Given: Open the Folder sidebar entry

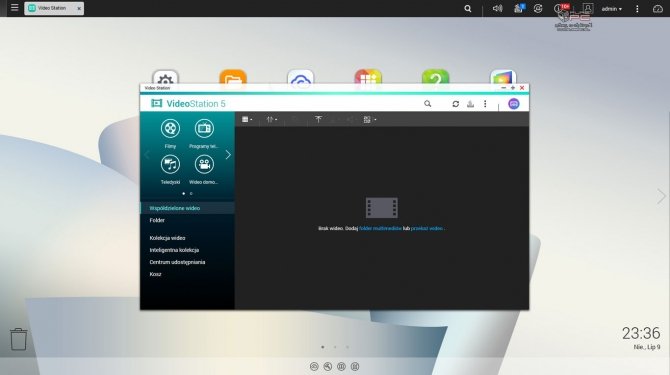Looking at the screenshot, I should click(188, 220).
